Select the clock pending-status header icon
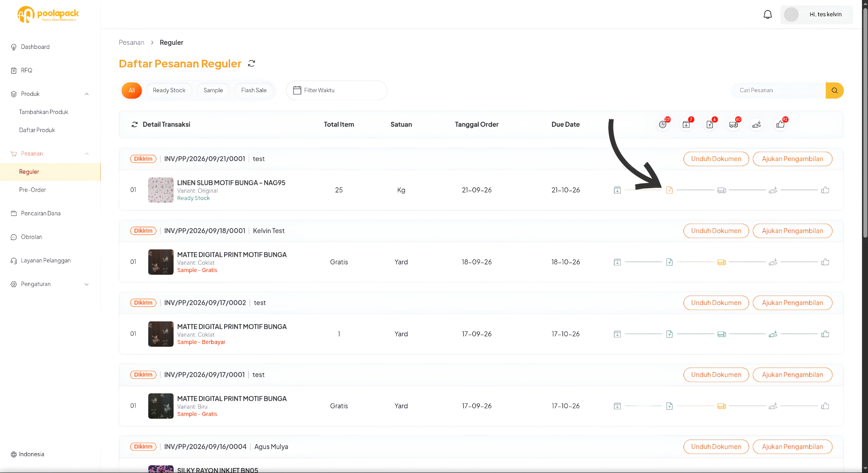The image size is (868, 473). pos(663,124)
